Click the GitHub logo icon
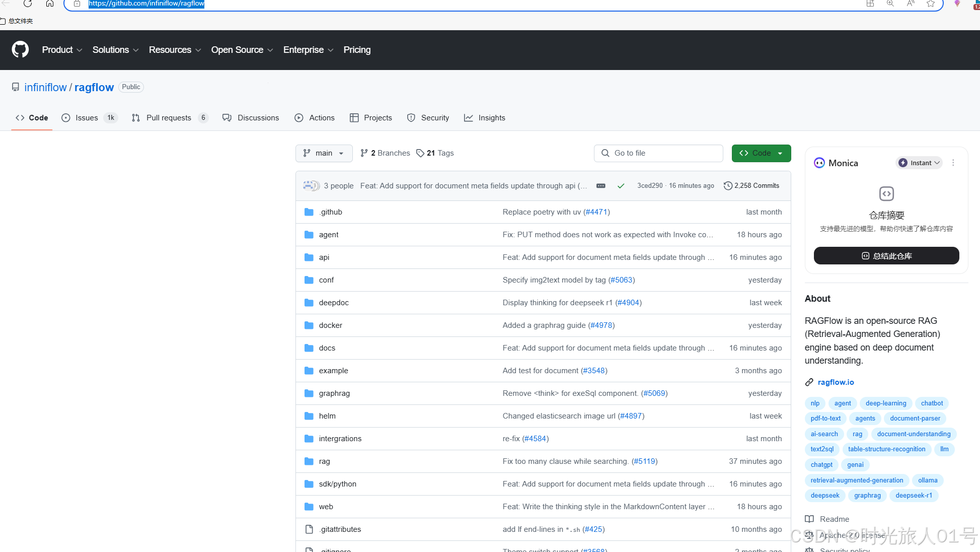The height and width of the screenshot is (552, 980). tap(20, 49)
